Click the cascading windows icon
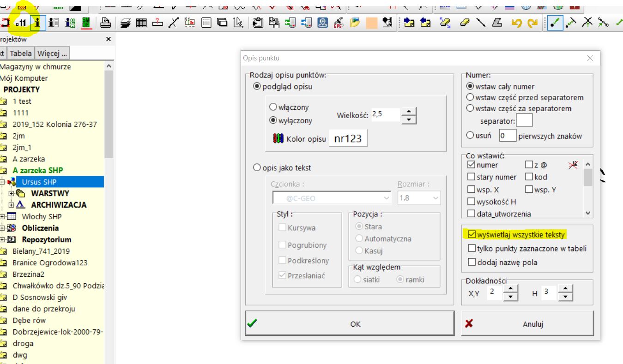Viewport: 623px width, 364px height. click(222, 23)
